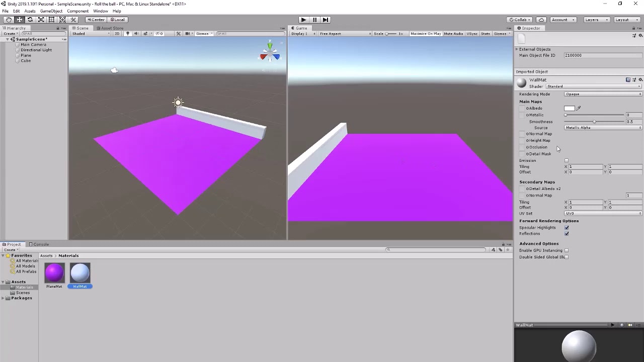Enable GPU Instancing checkbox
This screenshot has width=644, height=362.
point(567,250)
